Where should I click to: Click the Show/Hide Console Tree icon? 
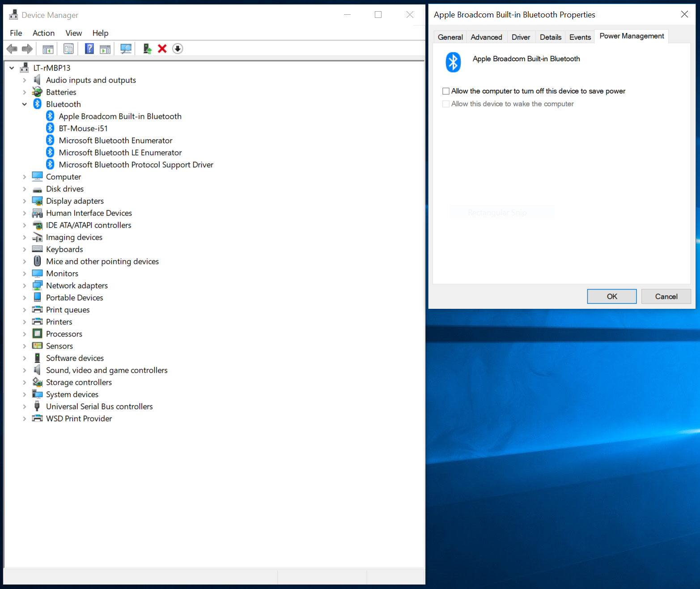48,49
